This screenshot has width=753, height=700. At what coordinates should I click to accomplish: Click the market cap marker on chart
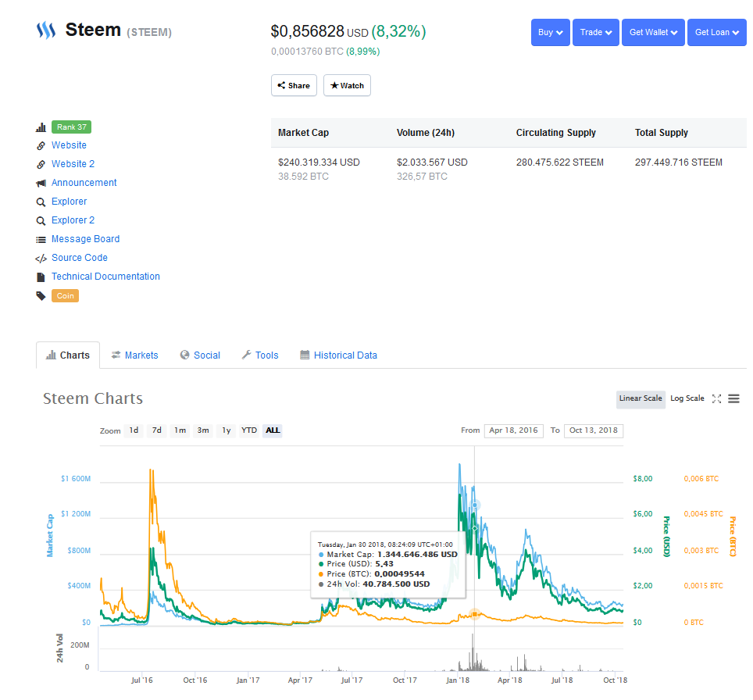point(474,505)
